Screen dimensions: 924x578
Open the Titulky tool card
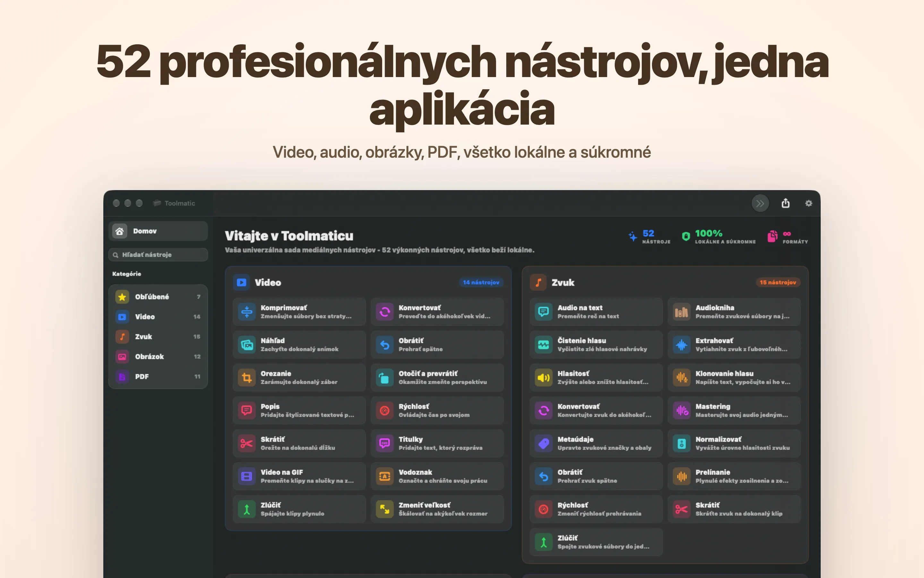point(437,443)
